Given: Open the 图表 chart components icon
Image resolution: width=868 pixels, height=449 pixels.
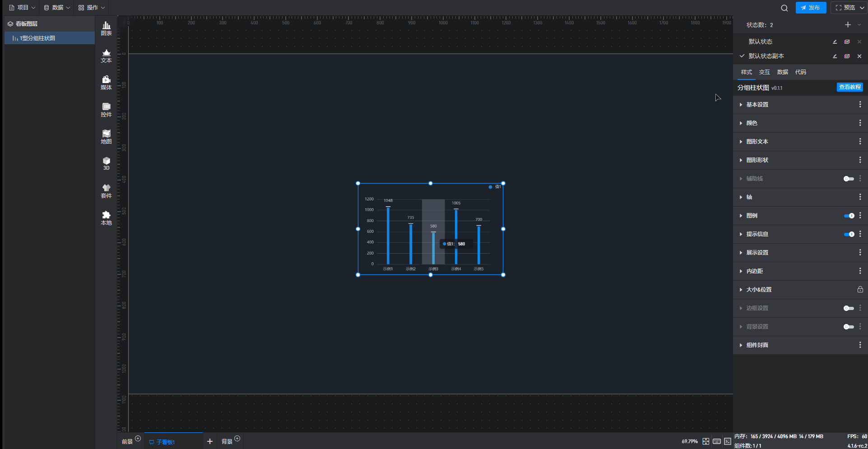Looking at the screenshot, I should pos(106,28).
